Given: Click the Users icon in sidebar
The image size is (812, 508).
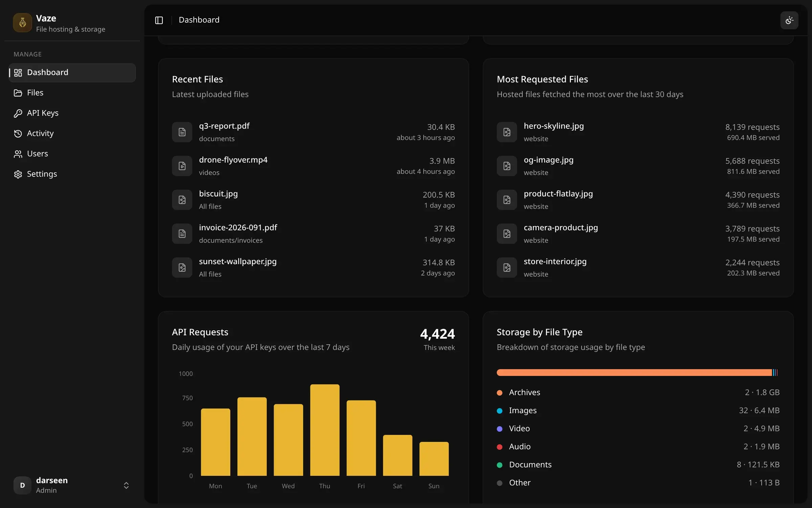Looking at the screenshot, I should click(x=18, y=154).
